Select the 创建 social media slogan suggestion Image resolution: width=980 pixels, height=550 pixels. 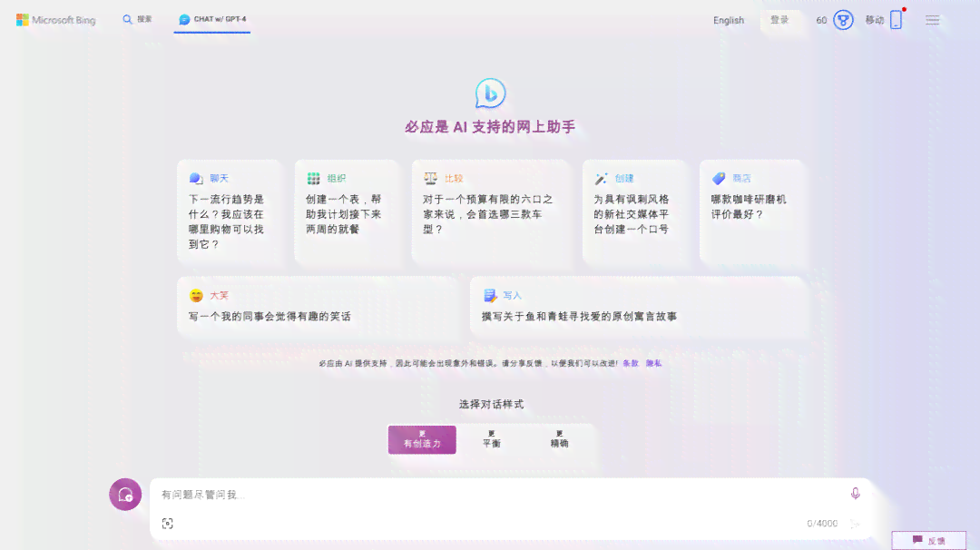(x=634, y=213)
